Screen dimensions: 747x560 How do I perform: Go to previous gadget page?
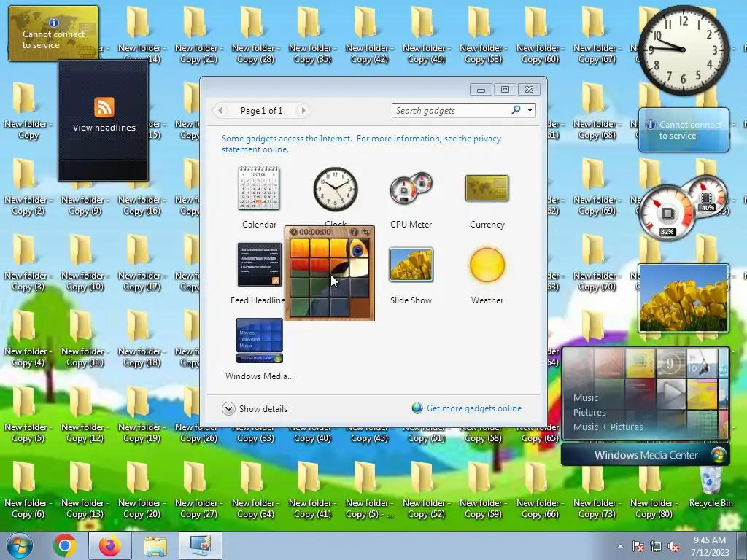220,111
